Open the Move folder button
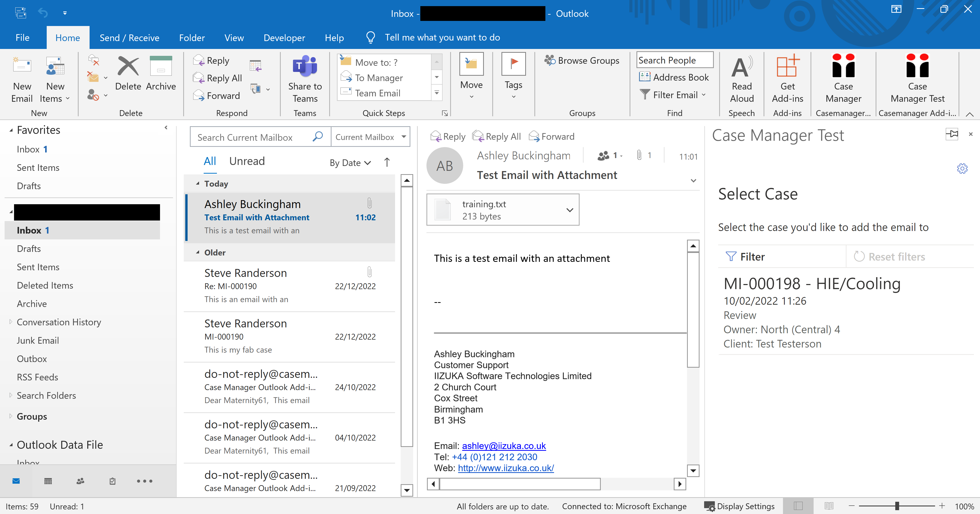 (471, 76)
